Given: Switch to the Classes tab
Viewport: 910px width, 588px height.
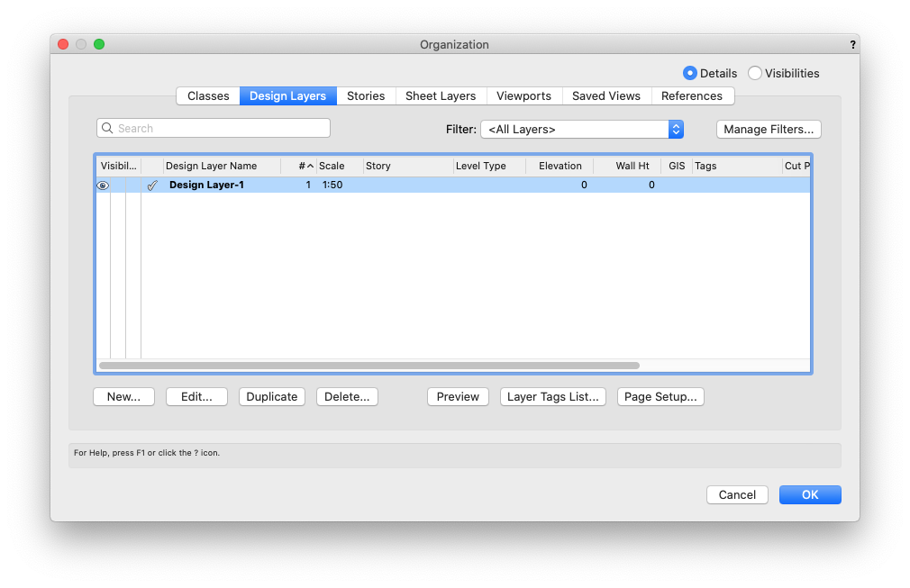Looking at the screenshot, I should pos(208,96).
